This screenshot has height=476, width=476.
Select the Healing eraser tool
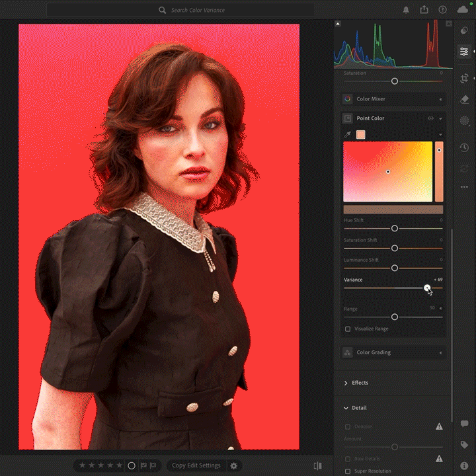coord(464,100)
